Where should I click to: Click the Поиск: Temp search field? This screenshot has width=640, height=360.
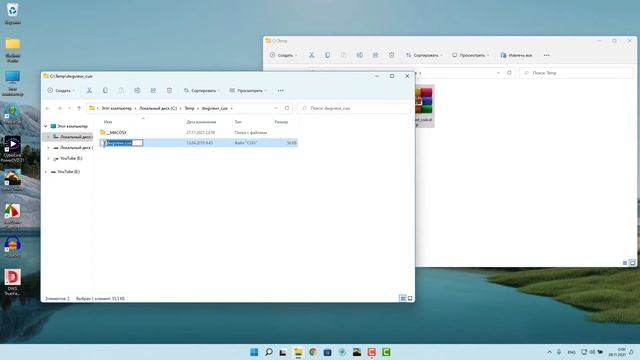(576, 73)
